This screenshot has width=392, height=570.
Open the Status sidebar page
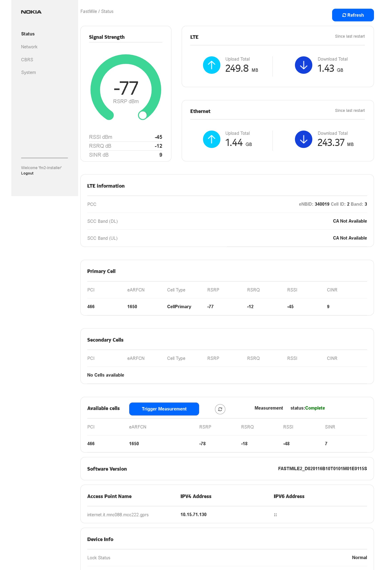(x=28, y=34)
